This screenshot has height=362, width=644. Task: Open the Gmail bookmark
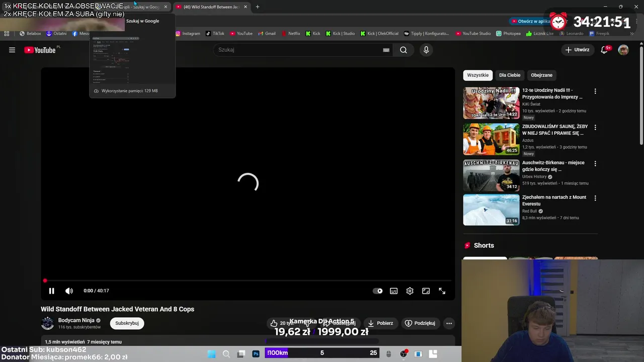click(267, 34)
